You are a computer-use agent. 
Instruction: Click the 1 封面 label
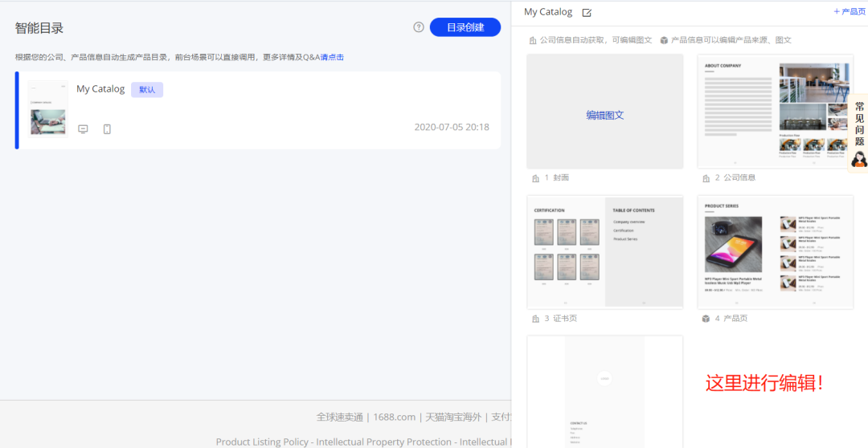click(x=556, y=178)
